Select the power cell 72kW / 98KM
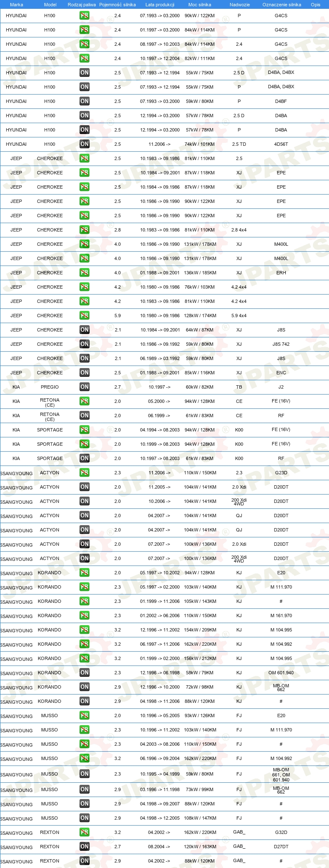The width and height of the screenshot is (329, 868). (x=199, y=687)
